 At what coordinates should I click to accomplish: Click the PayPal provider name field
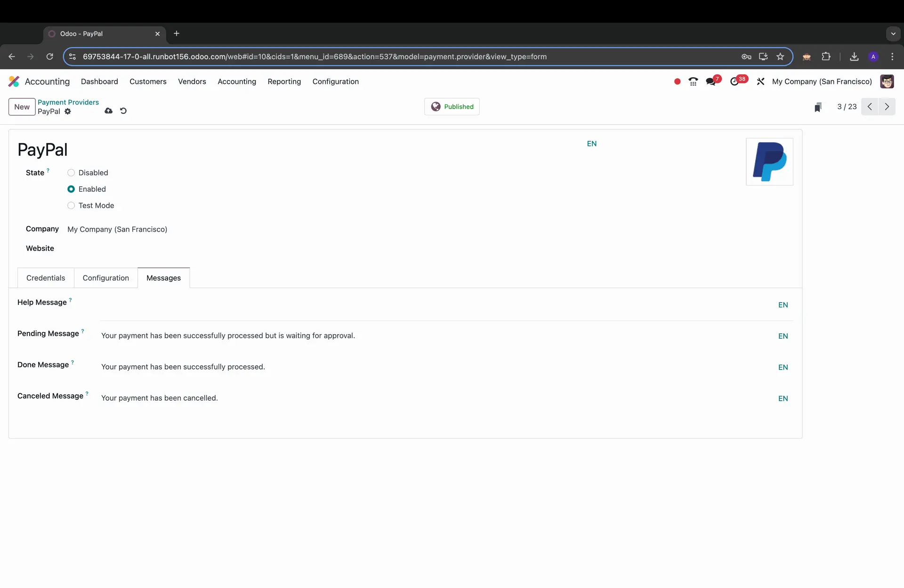coord(301,150)
